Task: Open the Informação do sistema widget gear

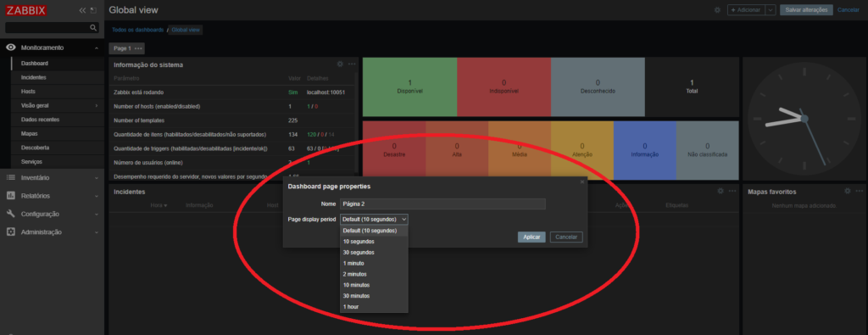Action: pos(340,64)
